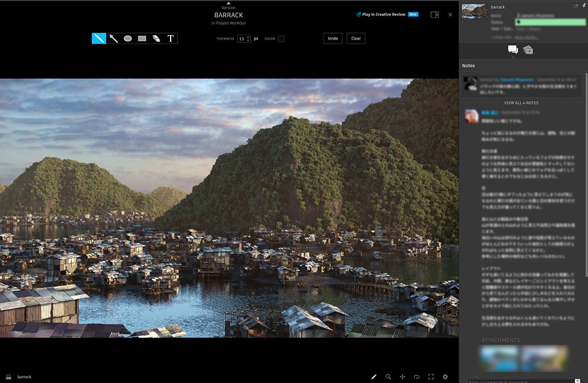Toggle loop playback icon
This screenshot has width=588, height=383.
click(x=416, y=377)
